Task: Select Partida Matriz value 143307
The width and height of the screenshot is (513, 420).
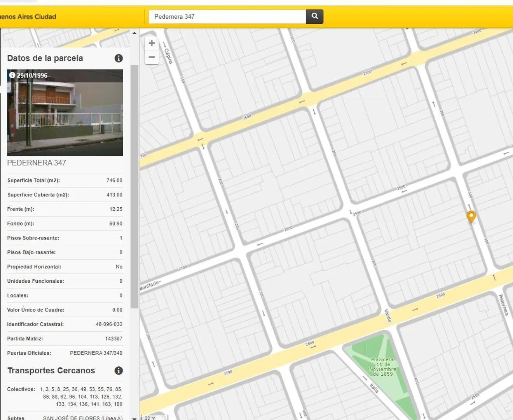Action: pos(114,339)
